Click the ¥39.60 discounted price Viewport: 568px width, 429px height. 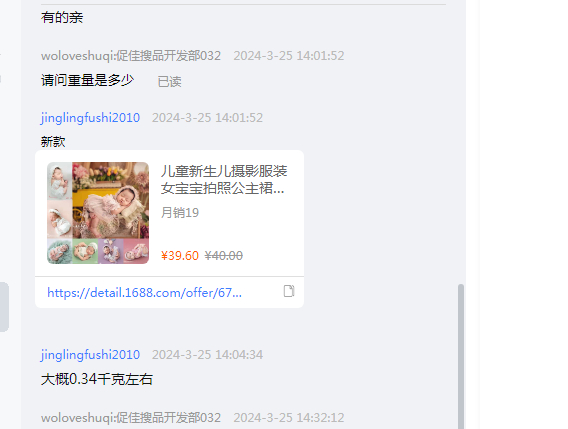click(180, 256)
